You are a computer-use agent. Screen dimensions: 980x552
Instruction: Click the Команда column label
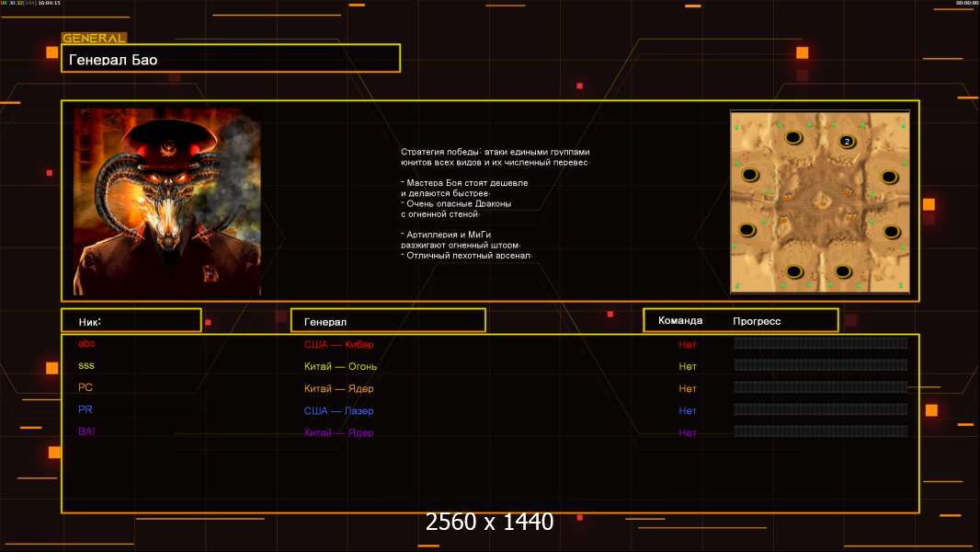680,320
